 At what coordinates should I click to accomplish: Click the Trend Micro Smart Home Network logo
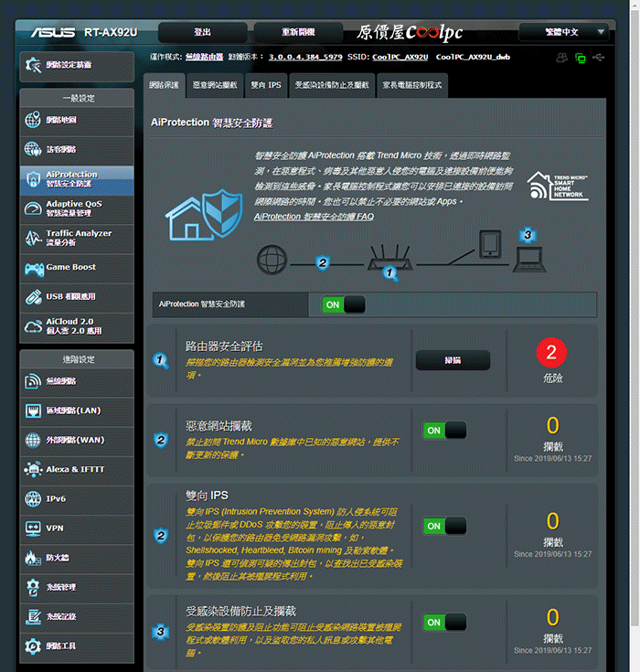pyautogui.click(x=558, y=186)
